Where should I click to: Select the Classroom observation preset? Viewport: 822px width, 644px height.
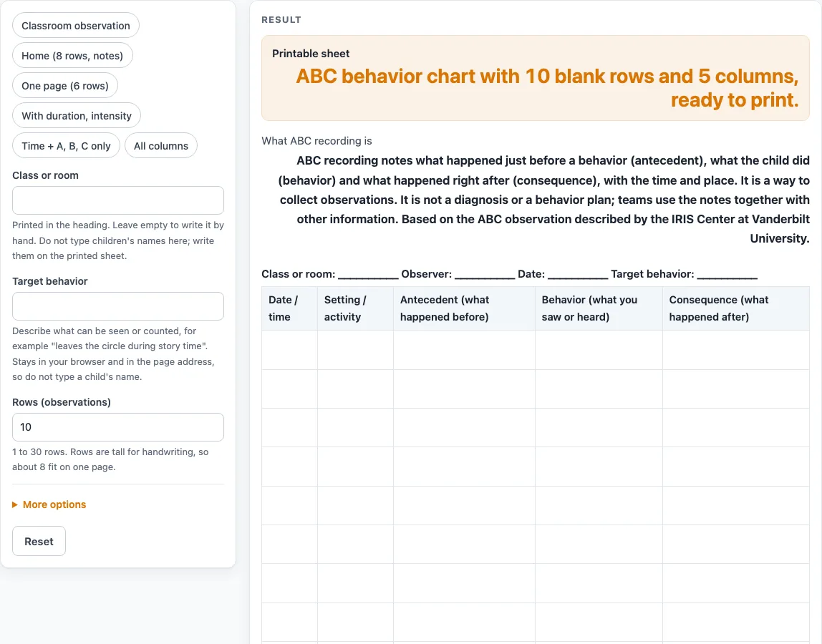(75, 26)
